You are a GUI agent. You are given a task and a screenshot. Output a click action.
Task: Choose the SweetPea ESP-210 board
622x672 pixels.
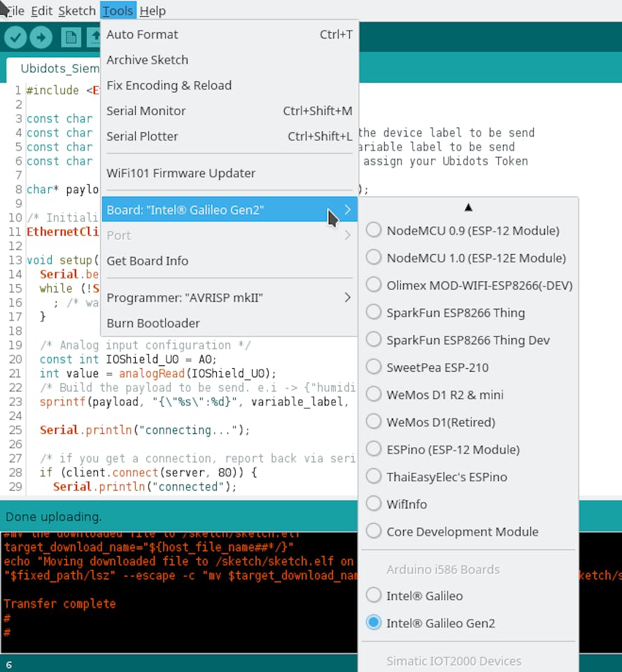click(468, 367)
